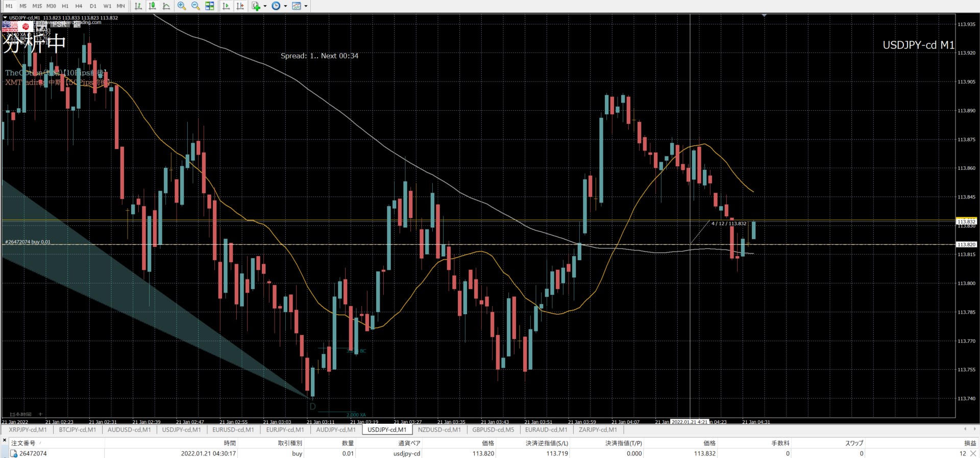Screen dimensions: 980x458
Task: Toggle chart shift button
Action: [240, 6]
